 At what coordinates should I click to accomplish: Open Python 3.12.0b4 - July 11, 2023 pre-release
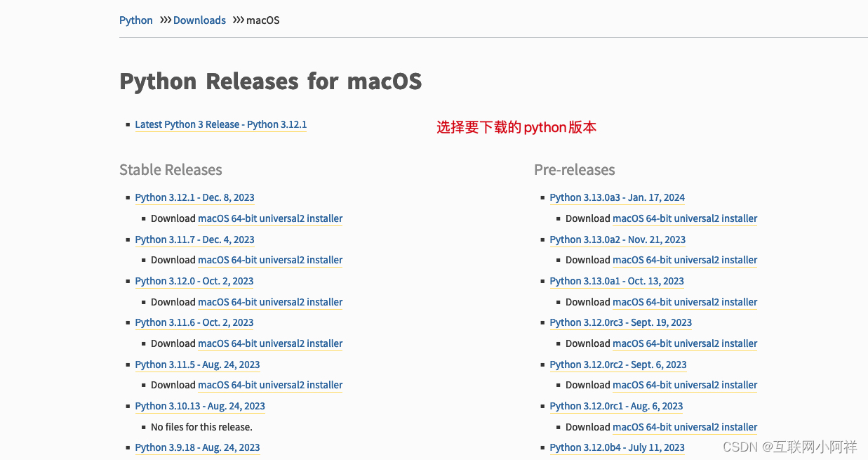click(x=617, y=447)
